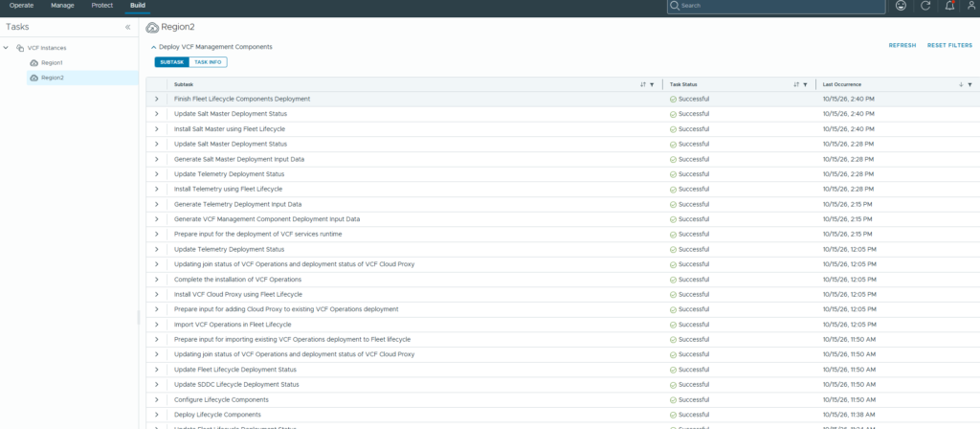980x429 pixels.
Task: Click the Task Status column header
Action: pyautogui.click(x=683, y=84)
